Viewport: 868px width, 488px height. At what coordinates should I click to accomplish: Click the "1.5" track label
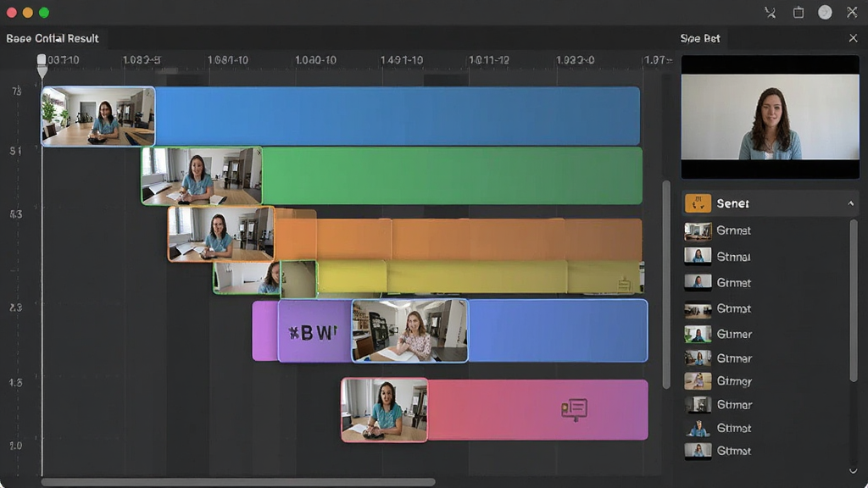[x=15, y=383]
